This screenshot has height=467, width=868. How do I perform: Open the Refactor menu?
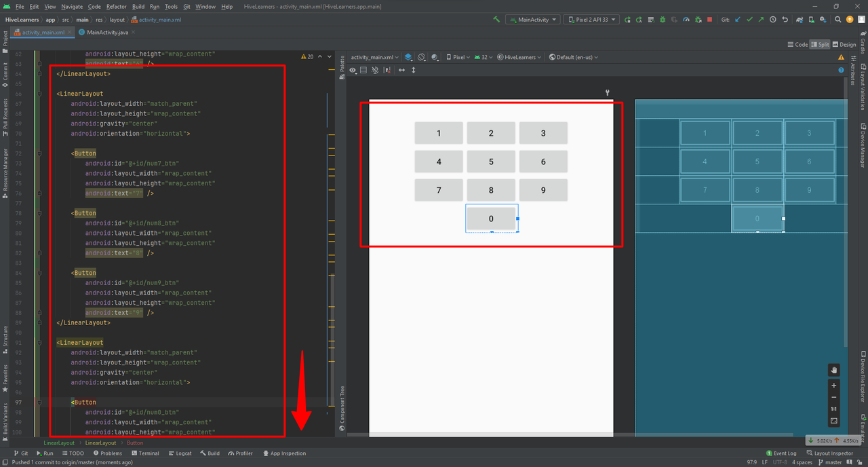pyautogui.click(x=116, y=6)
